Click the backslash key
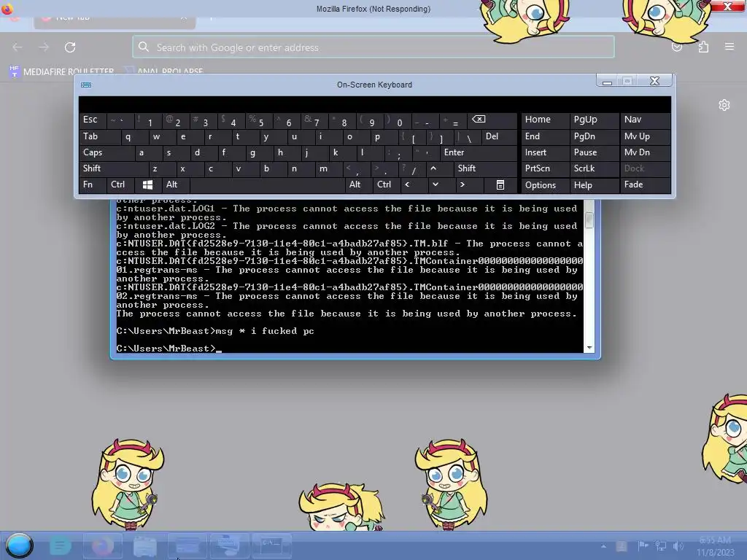This screenshot has height=560, width=747. point(467,136)
